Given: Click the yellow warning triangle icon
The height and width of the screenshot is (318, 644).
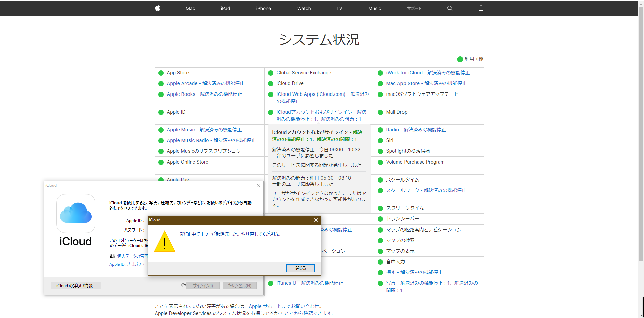Looking at the screenshot, I should tap(165, 242).
